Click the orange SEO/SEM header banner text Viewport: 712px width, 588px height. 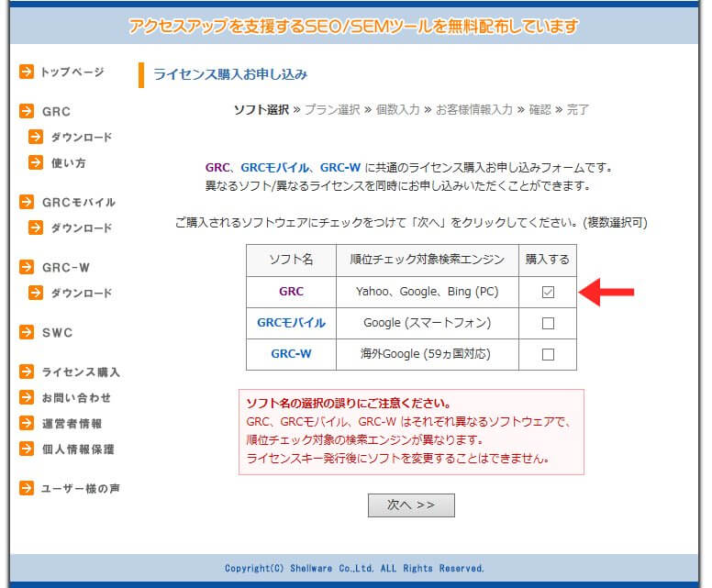click(x=353, y=27)
